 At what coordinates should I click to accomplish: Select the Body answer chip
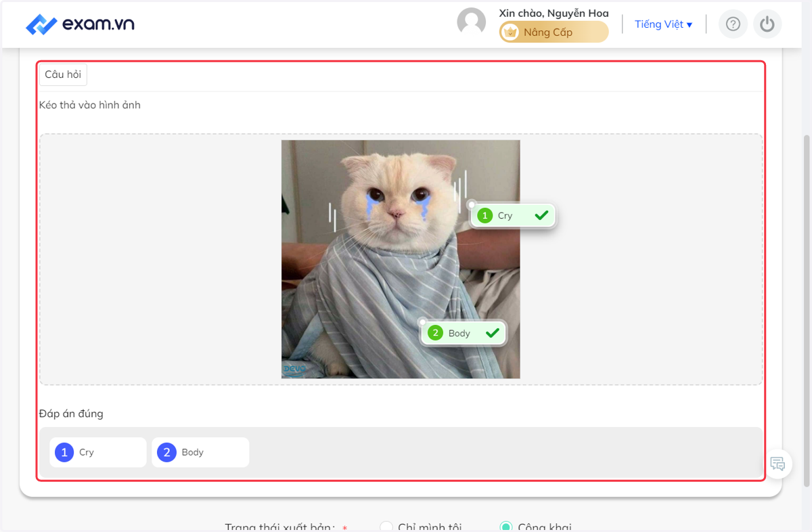tap(200, 452)
